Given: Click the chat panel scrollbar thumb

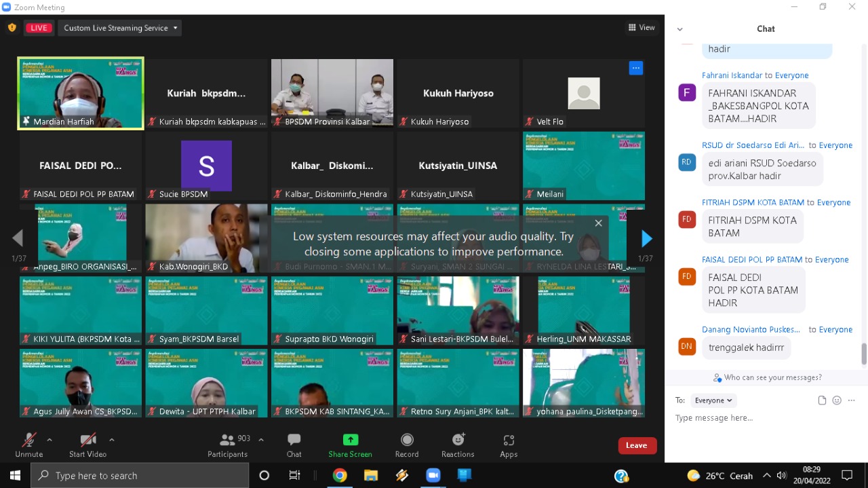Looking at the screenshot, I should coord(864,354).
